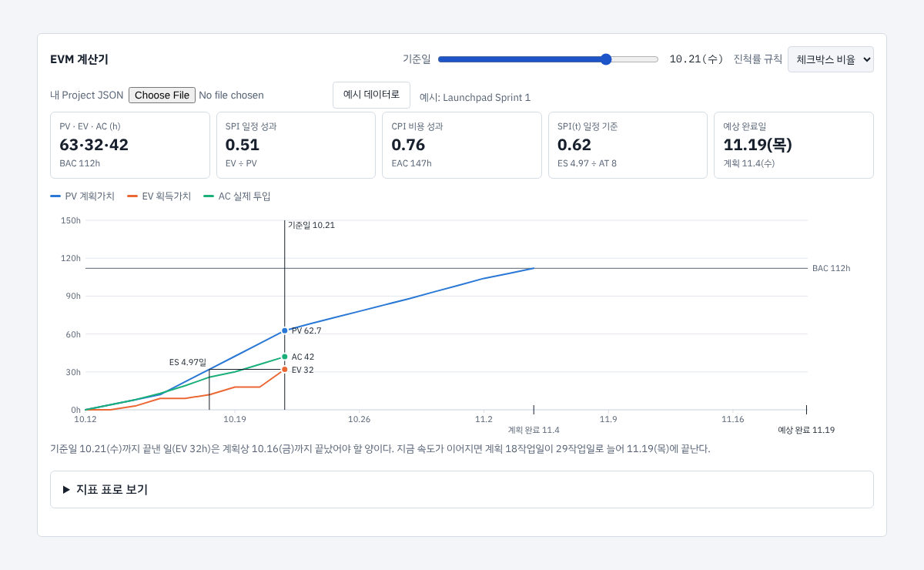Click the 기준일 date slider
924x570 pixels.
point(547,59)
